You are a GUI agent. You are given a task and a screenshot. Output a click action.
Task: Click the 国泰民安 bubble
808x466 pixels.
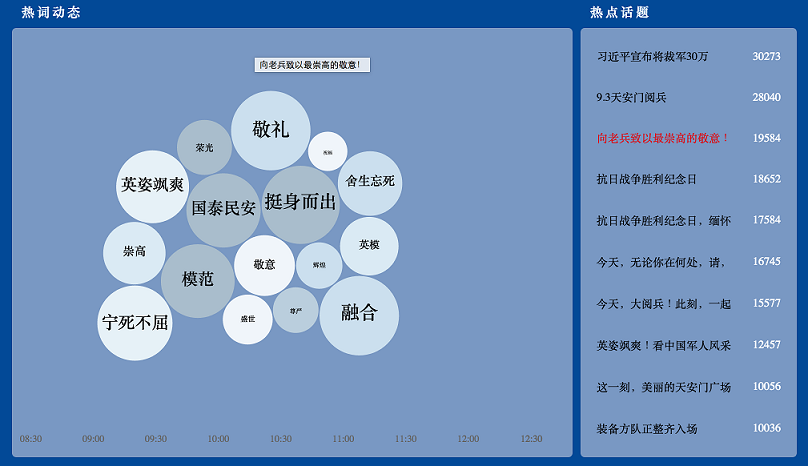223,209
